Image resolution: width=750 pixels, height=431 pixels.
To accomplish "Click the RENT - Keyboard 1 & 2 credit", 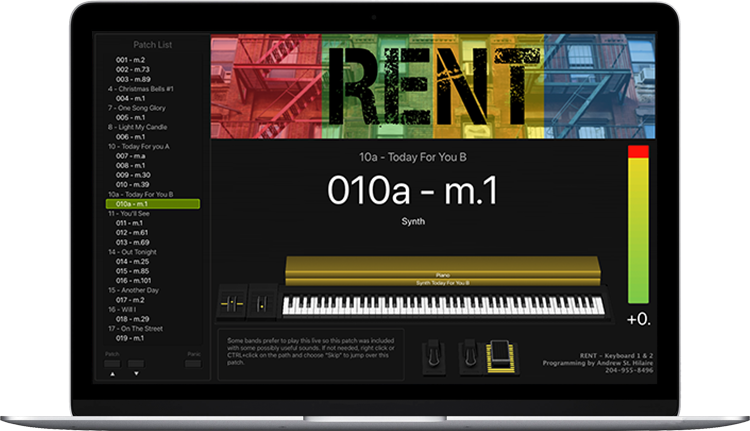I will tap(617, 356).
